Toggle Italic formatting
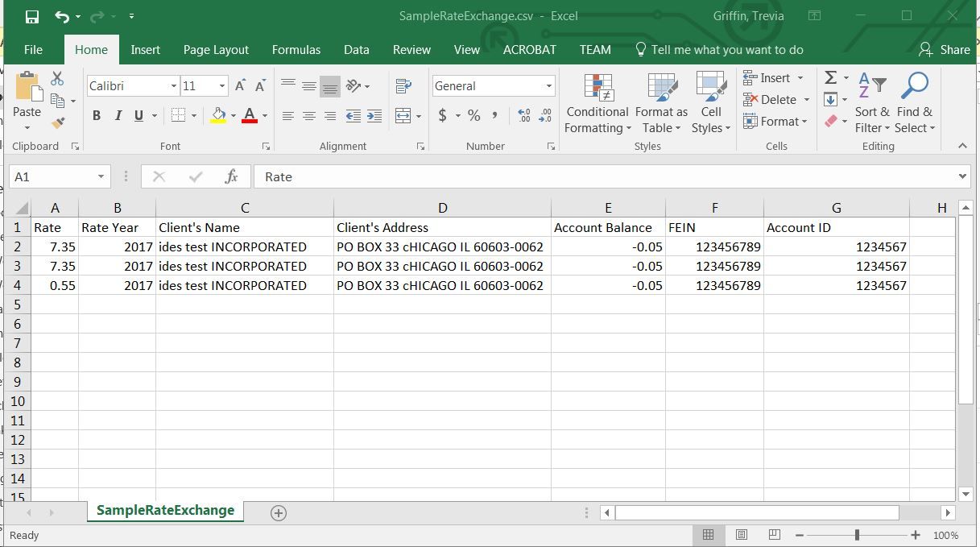Viewport: 980px width, 547px height. (118, 116)
